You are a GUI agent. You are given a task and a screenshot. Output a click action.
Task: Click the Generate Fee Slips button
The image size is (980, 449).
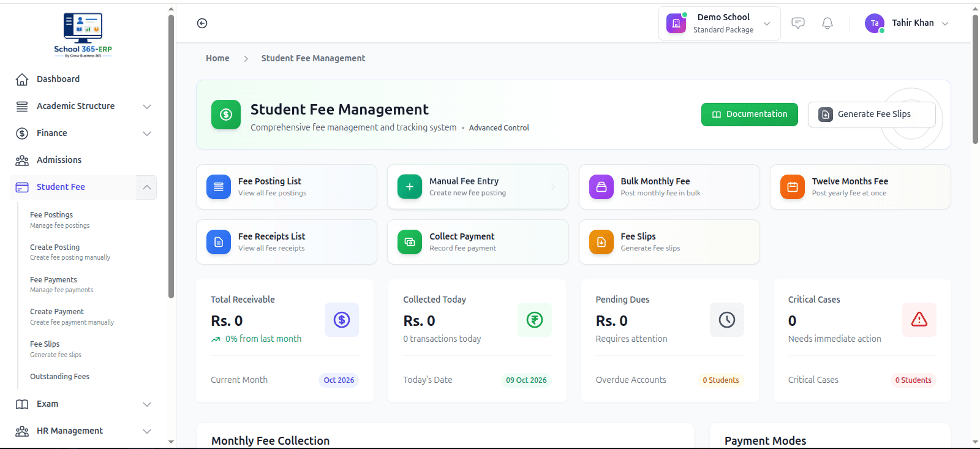click(x=872, y=115)
